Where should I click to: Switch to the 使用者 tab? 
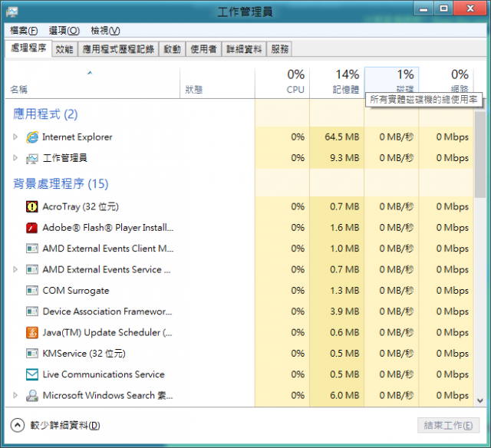pyautogui.click(x=203, y=49)
